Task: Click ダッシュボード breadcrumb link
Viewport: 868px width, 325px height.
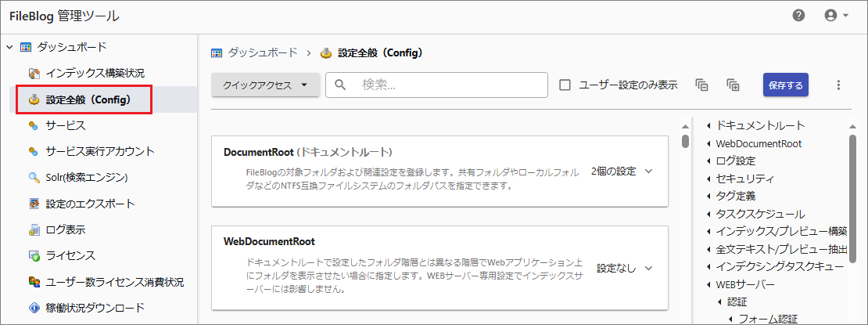Action: pos(262,52)
